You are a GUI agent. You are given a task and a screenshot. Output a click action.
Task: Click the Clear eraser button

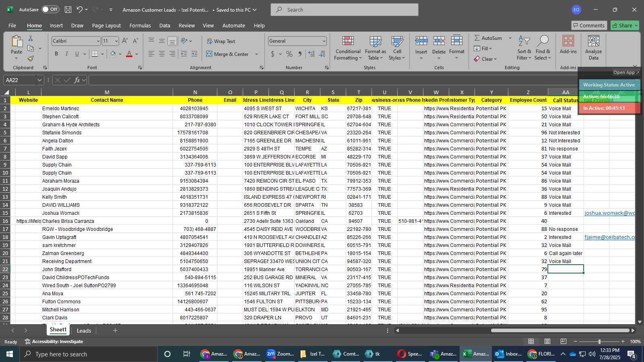(485, 59)
